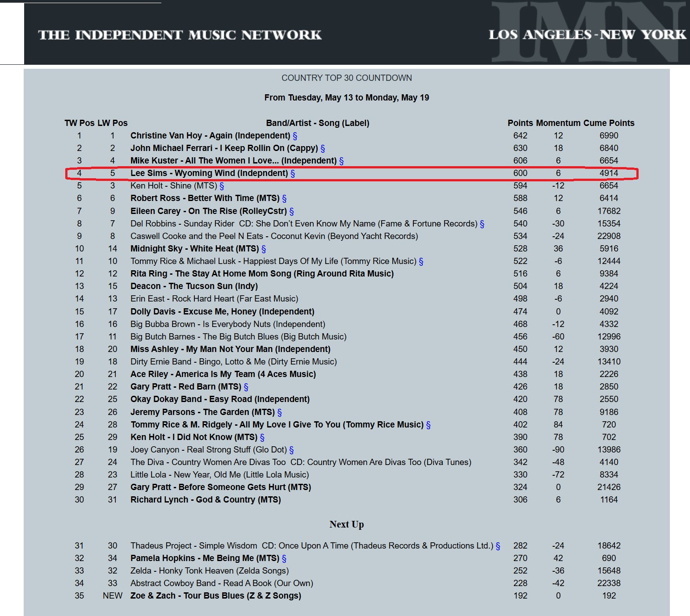Click points value 642 for Christine Van Hoy

click(520, 136)
